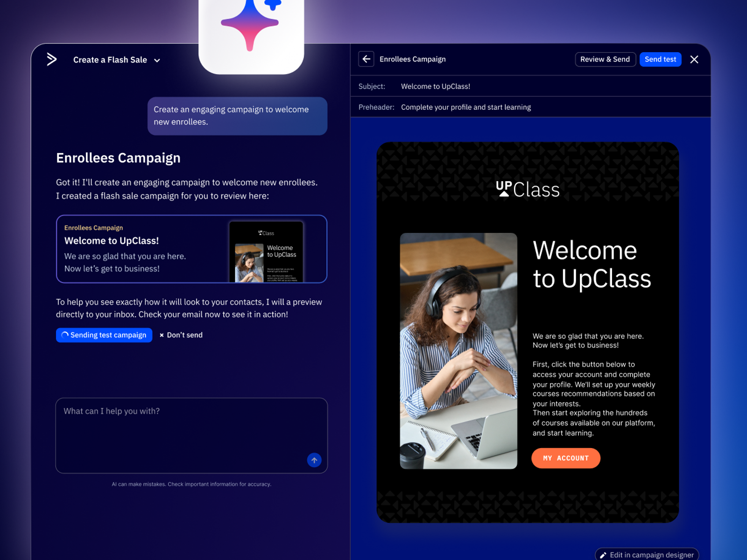Screen dimensions: 747x560
Task: Click the AI sparkle star icon
Action: click(251, 23)
